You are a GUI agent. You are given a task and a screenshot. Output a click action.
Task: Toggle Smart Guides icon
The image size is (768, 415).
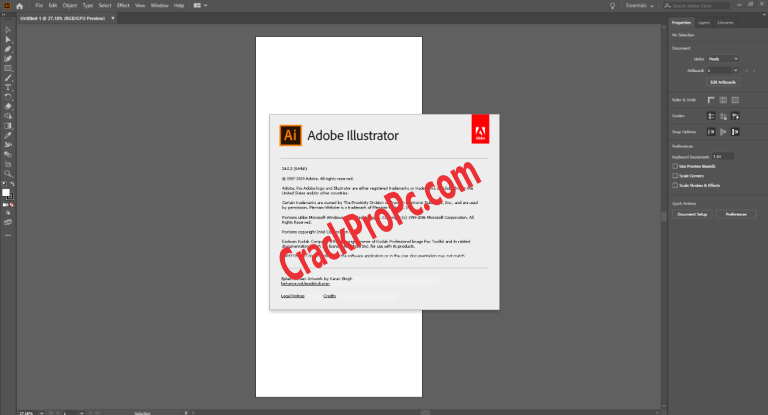[735, 116]
